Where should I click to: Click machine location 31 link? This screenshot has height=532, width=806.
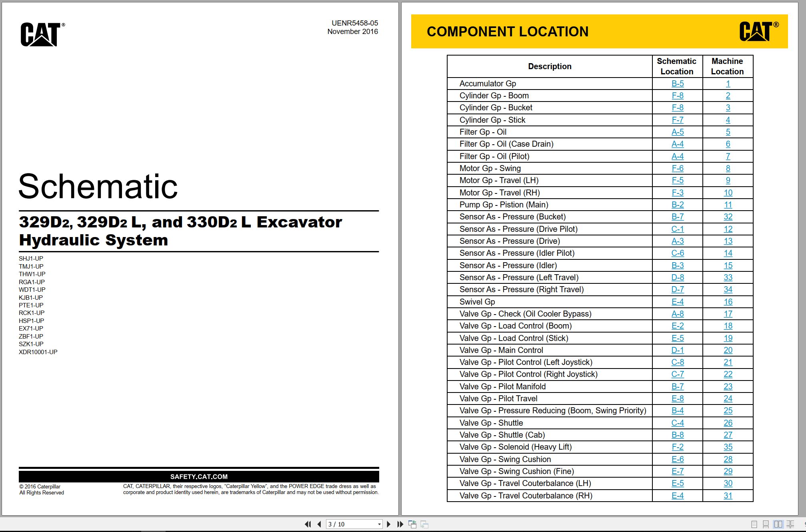click(728, 496)
